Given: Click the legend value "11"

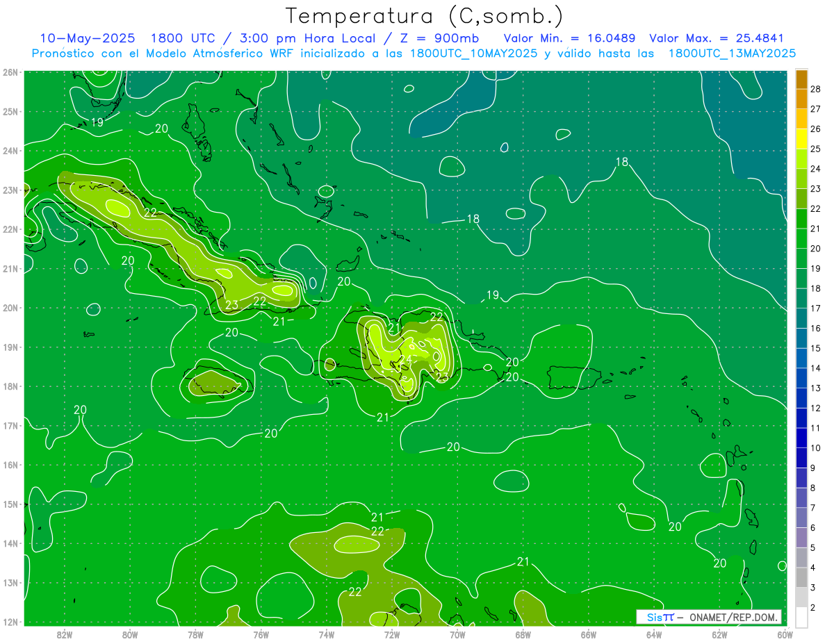Looking at the screenshot, I should [816, 428].
